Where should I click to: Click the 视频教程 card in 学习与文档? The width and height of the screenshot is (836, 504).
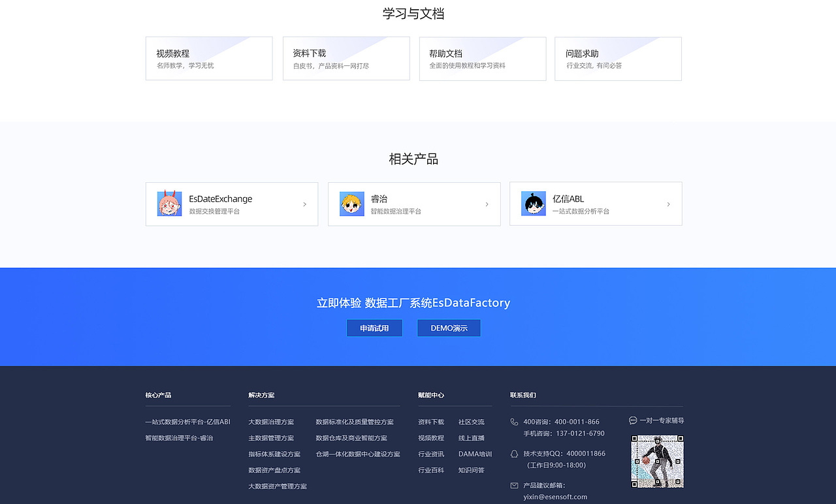coord(209,58)
